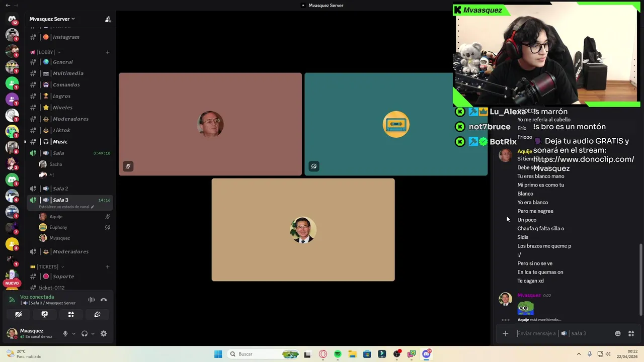This screenshot has height=362, width=644.
Task: Select user Sacha in Sala
Action: point(55,164)
